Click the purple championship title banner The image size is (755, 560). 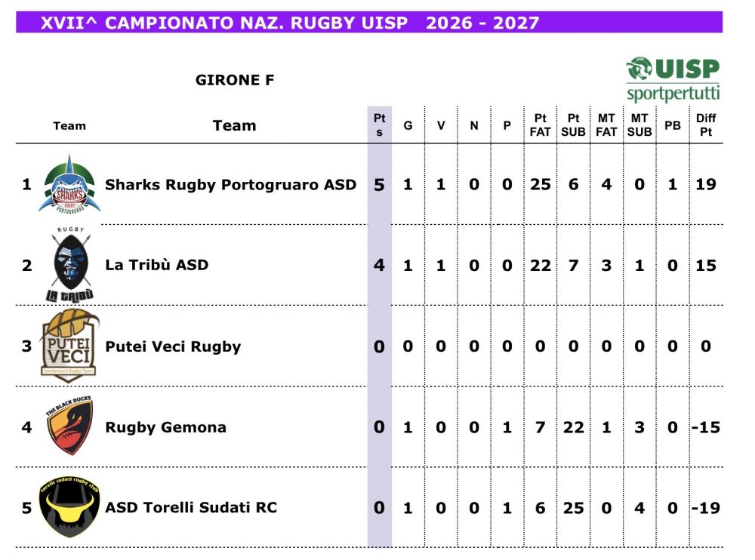coord(369,23)
